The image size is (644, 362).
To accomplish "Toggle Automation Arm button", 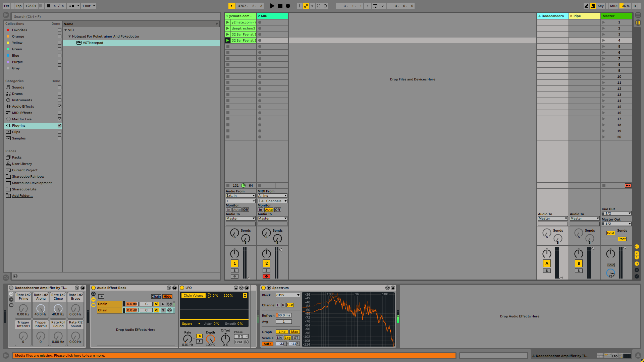I will [306, 6].
